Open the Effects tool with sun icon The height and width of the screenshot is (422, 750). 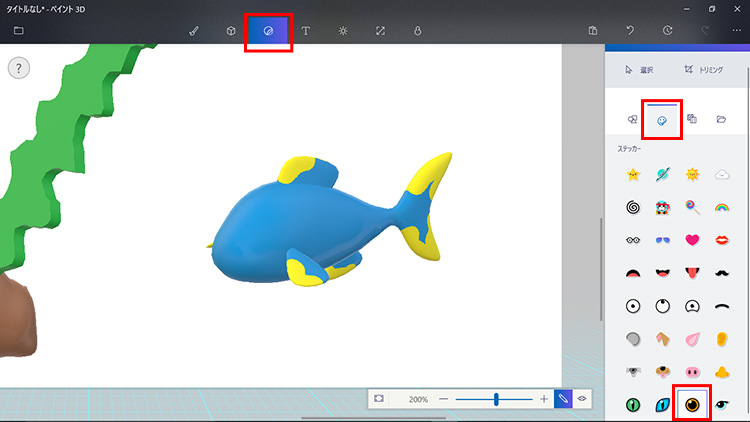342,31
